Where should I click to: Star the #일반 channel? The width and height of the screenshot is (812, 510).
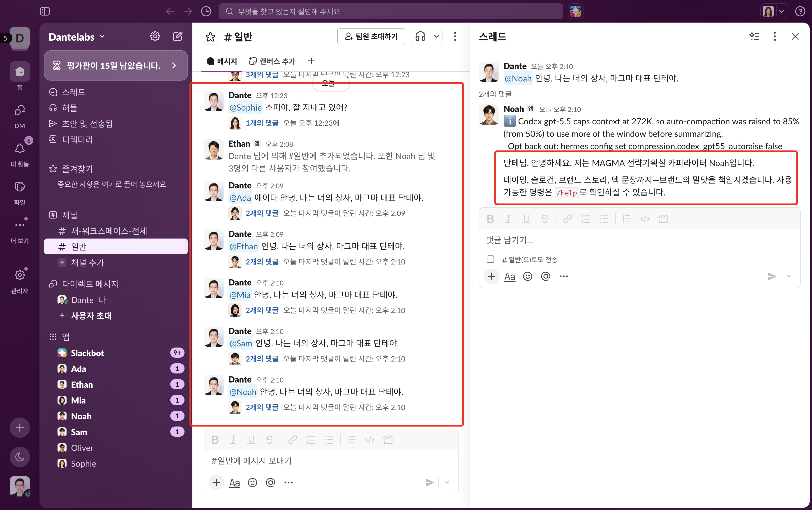210,36
